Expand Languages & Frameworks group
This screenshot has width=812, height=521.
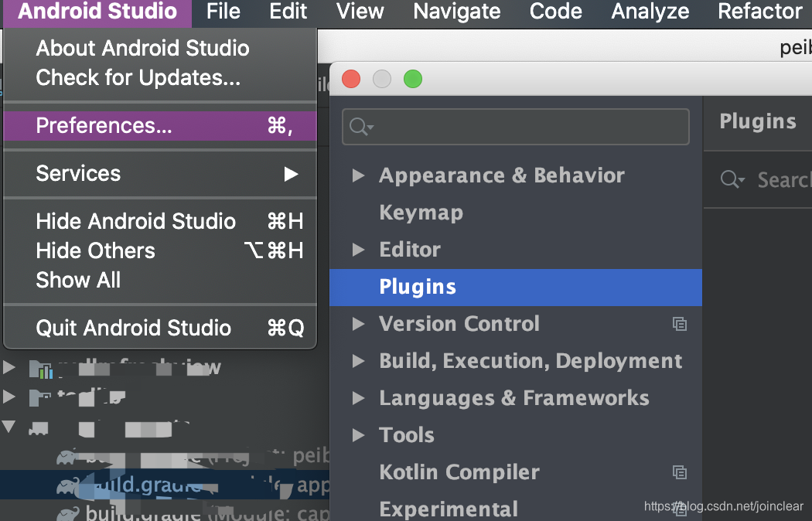358,398
